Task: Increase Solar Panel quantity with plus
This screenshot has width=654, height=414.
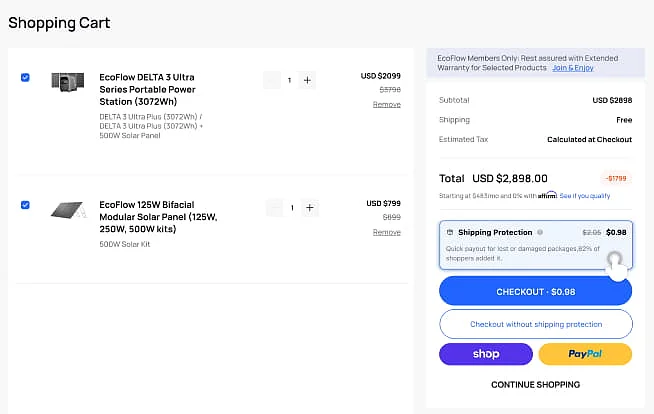Action: [x=310, y=208]
